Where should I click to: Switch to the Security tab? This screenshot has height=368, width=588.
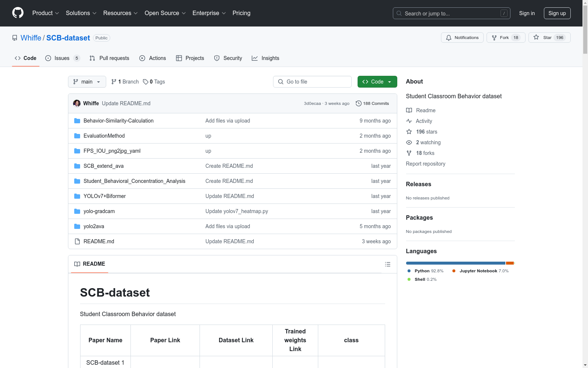228,58
